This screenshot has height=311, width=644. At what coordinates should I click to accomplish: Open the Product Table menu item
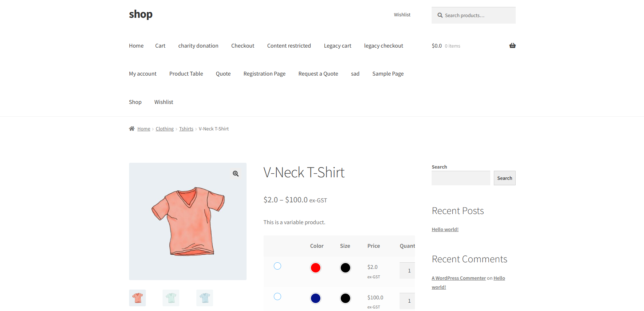click(x=186, y=74)
